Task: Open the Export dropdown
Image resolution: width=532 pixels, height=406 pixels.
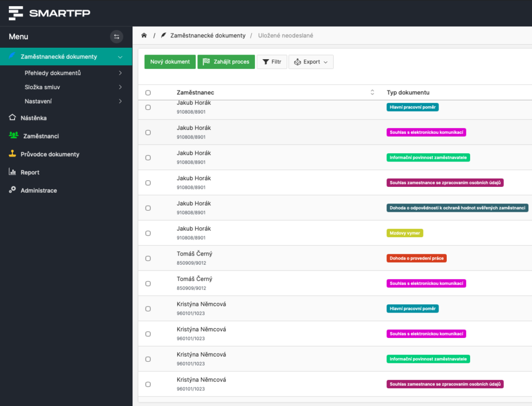Action: click(x=311, y=62)
